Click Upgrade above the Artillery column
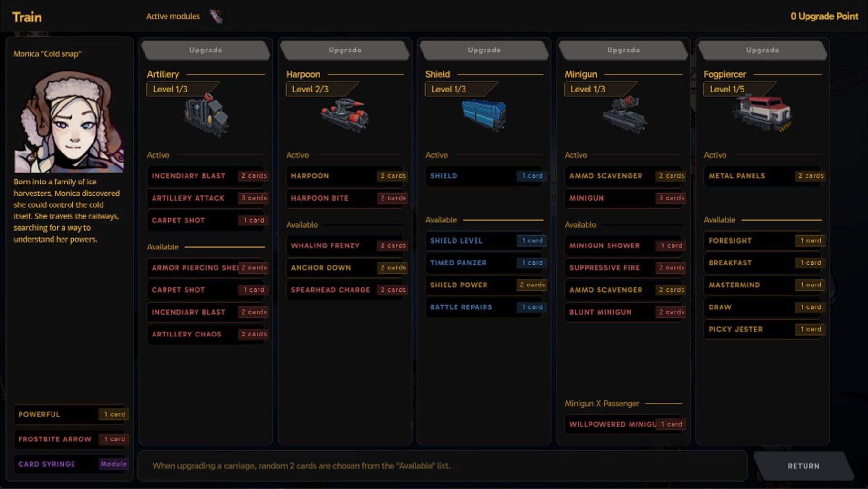 coord(206,50)
